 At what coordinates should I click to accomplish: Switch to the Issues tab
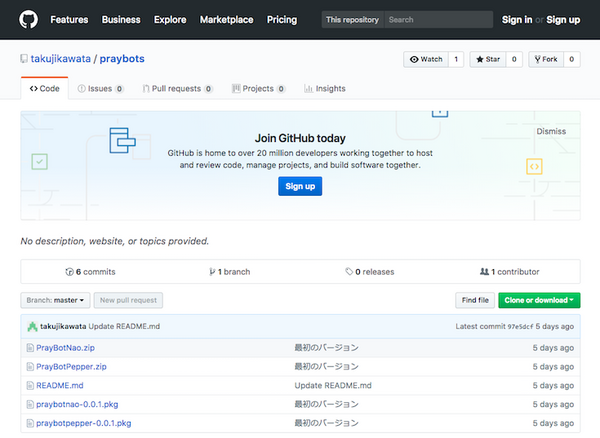pos(100,88)
